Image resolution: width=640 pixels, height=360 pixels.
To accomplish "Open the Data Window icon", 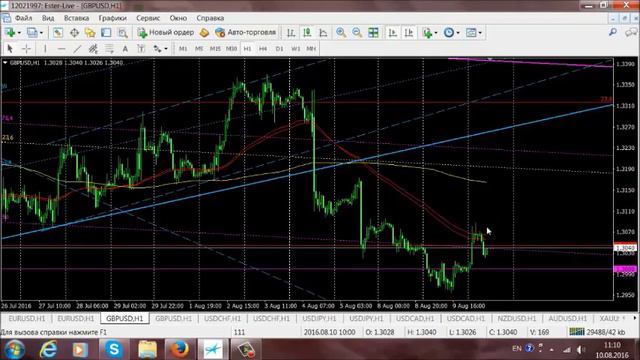I will [74, 33].
